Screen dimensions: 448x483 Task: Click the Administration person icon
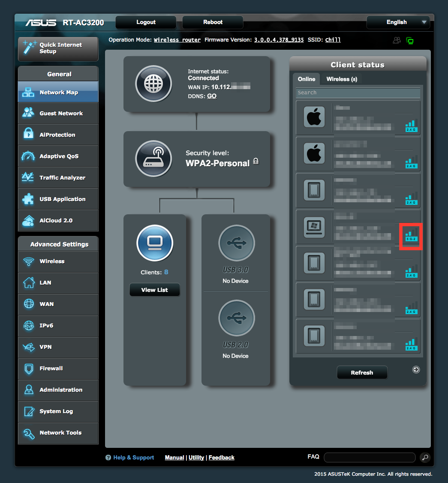29,390
